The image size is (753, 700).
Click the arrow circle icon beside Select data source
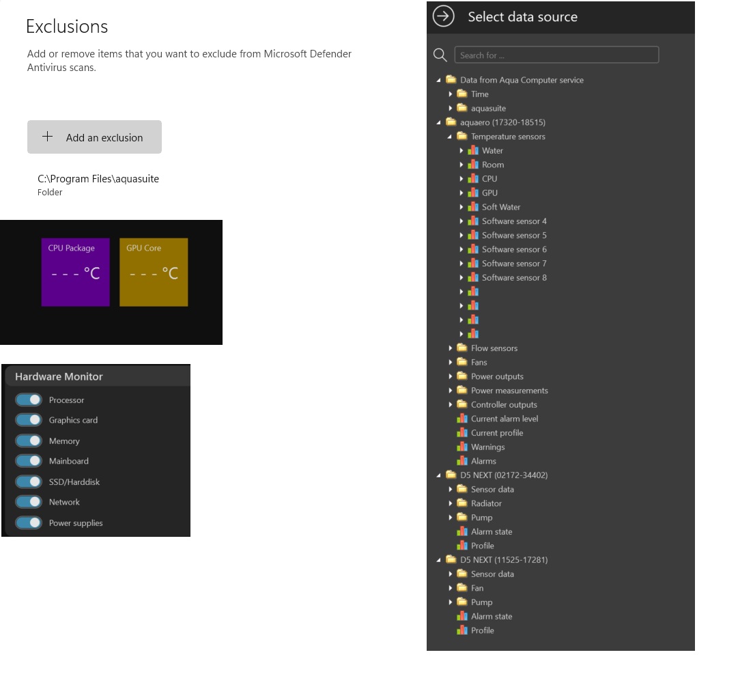coord(443,16)
